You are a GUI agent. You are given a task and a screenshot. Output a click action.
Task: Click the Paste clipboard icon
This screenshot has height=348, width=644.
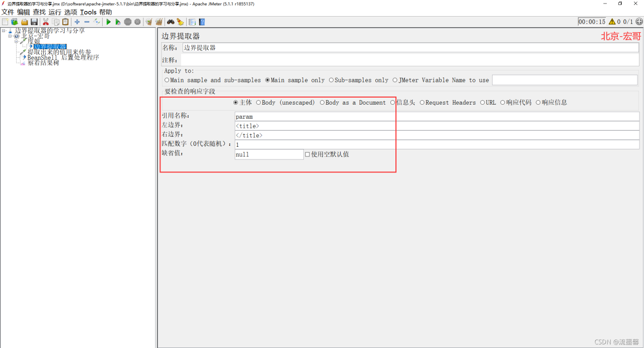65,22
